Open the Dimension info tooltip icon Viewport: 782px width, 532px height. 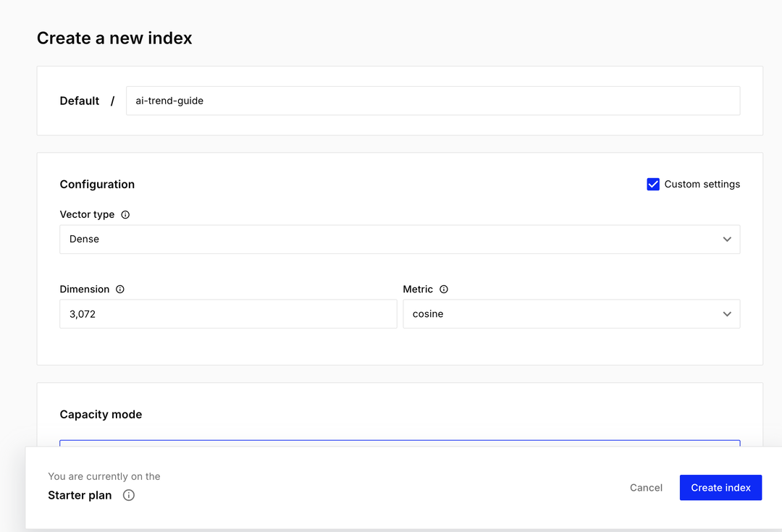(120, 290)
